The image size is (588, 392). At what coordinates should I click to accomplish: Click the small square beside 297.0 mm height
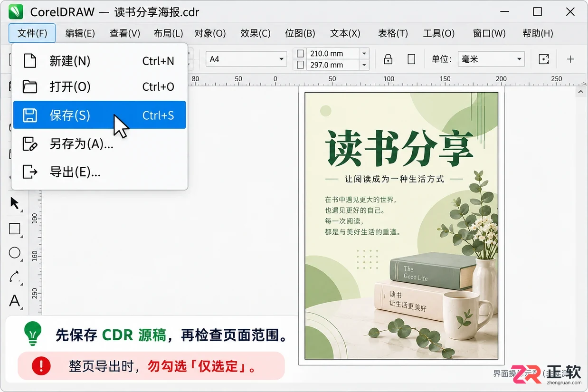[300, 65]
